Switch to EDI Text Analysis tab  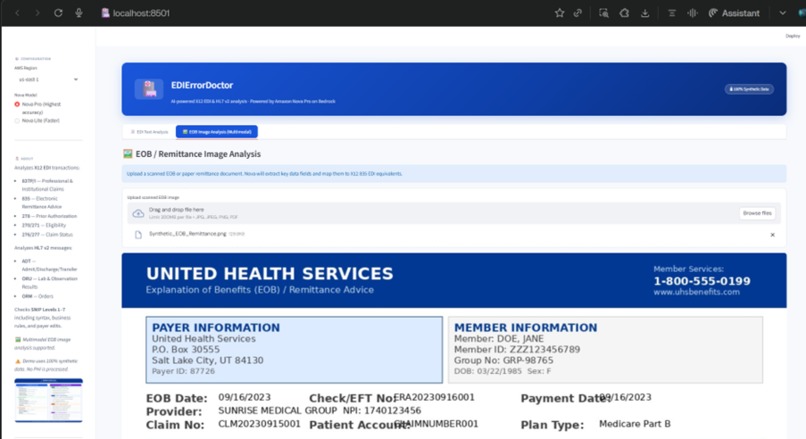pos(149,132)
